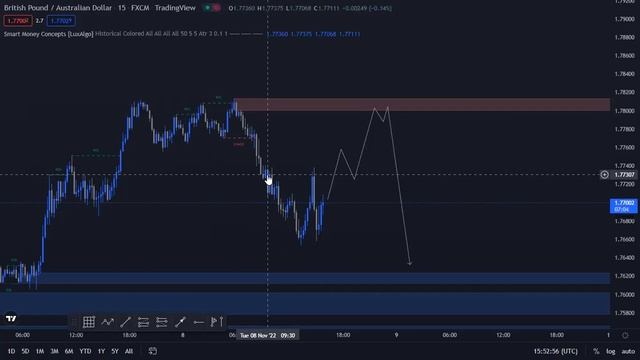This screenshot has height=360, width=640.
Task: Click the plus icon next to 1.77307
Action: [604, 175]
